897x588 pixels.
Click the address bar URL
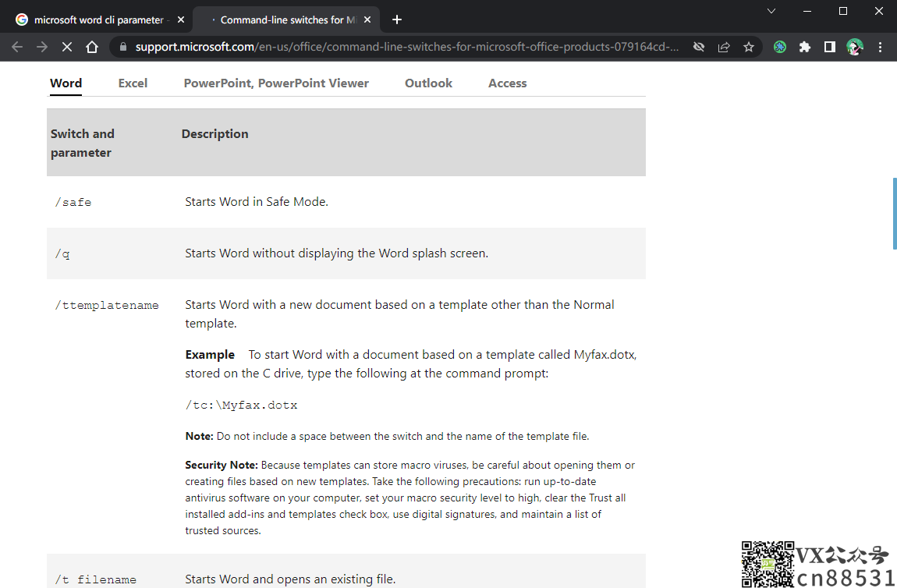click(x=406, y=47)
